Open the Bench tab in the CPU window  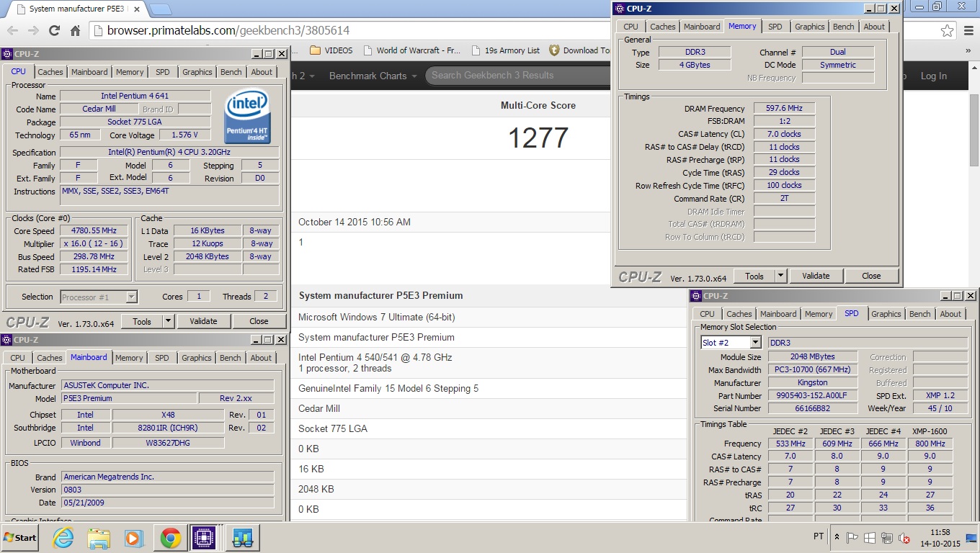tap(231, 72)
